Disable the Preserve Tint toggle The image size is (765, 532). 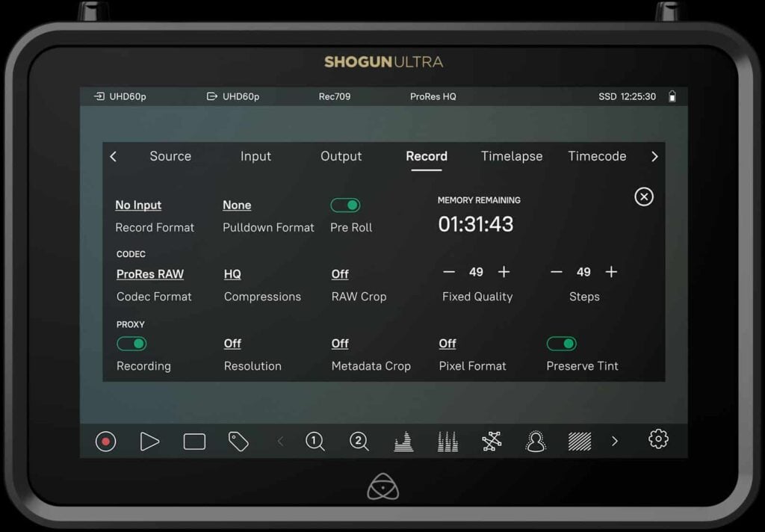pos(563,343)
